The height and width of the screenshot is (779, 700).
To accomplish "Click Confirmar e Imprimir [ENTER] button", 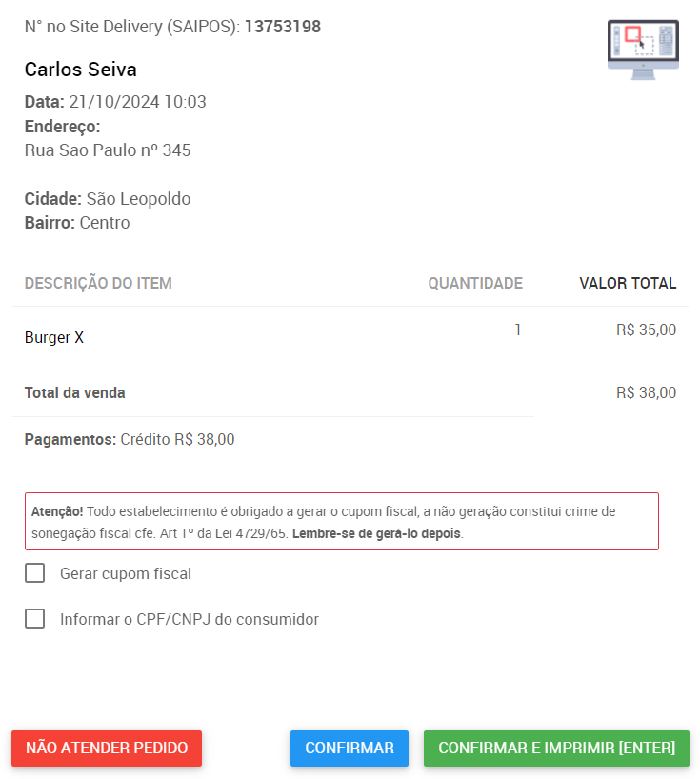I will pos(556,748).
